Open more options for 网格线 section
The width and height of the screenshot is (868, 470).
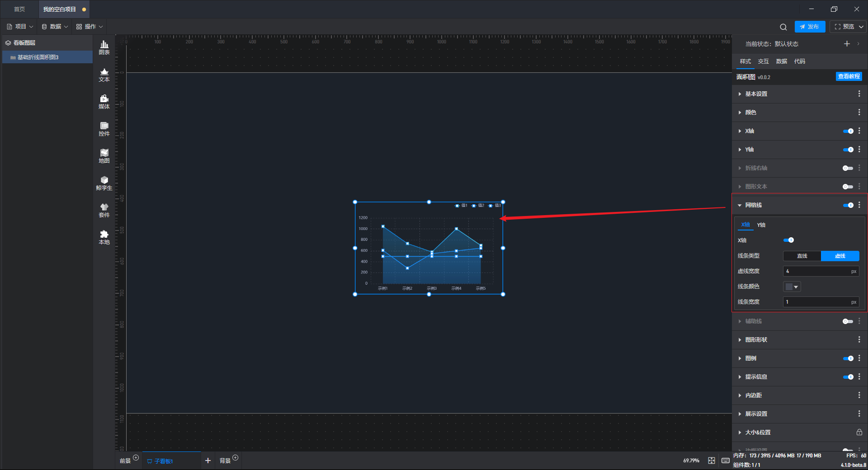859,205
